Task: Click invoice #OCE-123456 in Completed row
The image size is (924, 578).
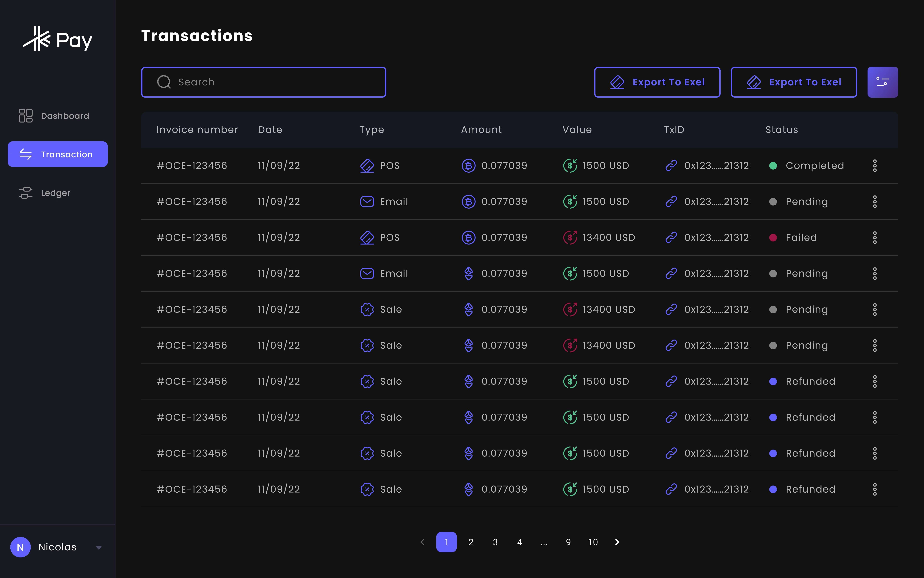Action: [x=192, y=166]
